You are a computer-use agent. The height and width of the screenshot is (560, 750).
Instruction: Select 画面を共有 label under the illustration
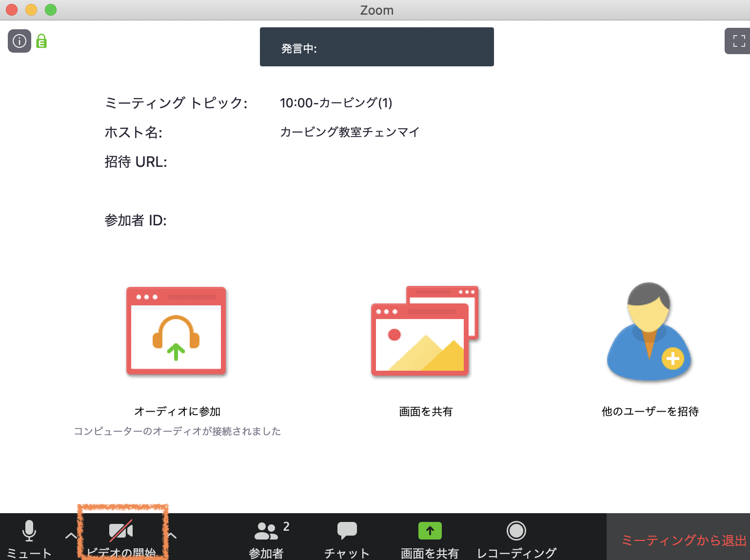pos(426,412)
